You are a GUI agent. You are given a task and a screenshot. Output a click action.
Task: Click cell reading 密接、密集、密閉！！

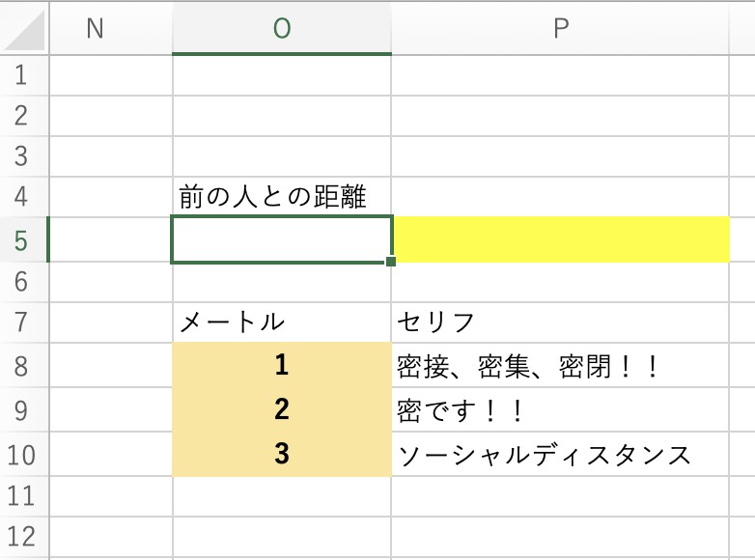[x=561, y=365]
